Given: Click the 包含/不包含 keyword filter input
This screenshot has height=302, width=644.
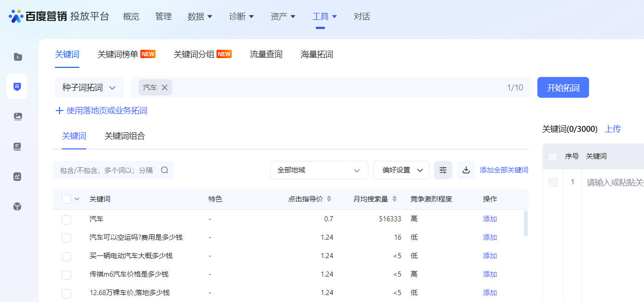Looking at the screenshot, I should pos(108,170).
